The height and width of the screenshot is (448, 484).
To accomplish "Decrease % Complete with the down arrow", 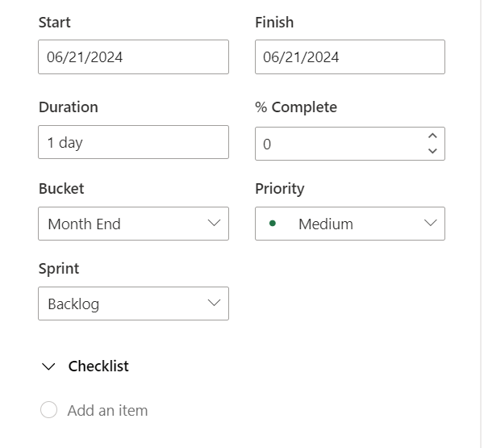I will pos(432,151).
